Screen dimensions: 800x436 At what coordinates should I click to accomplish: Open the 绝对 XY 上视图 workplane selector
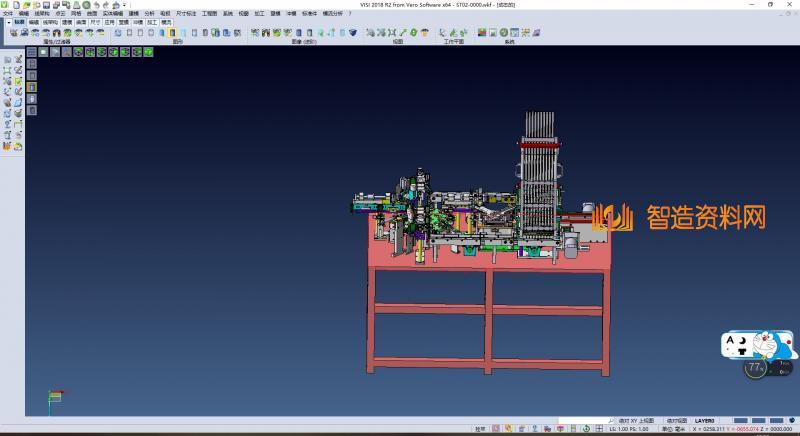(636, 421)
